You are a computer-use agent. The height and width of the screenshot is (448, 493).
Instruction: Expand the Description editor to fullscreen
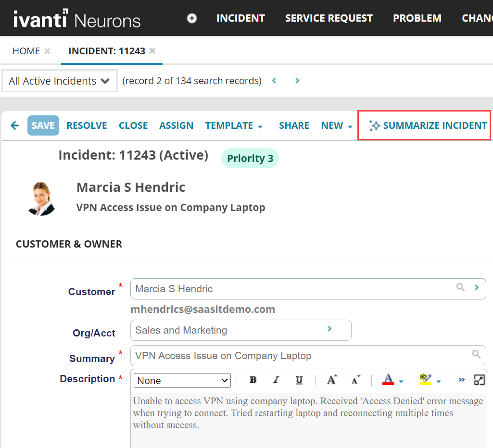[x=479, y=380]
